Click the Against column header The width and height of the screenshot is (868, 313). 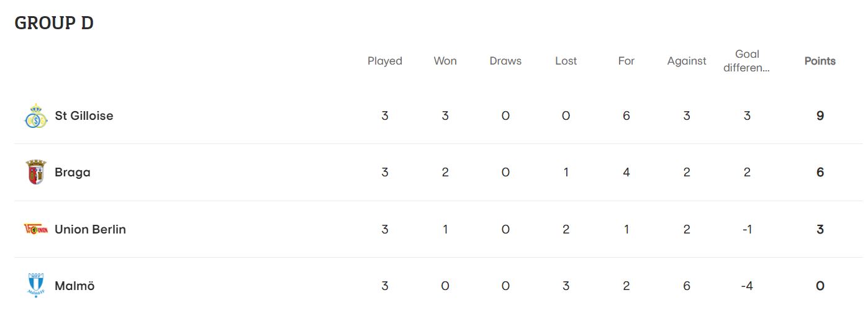687,61
